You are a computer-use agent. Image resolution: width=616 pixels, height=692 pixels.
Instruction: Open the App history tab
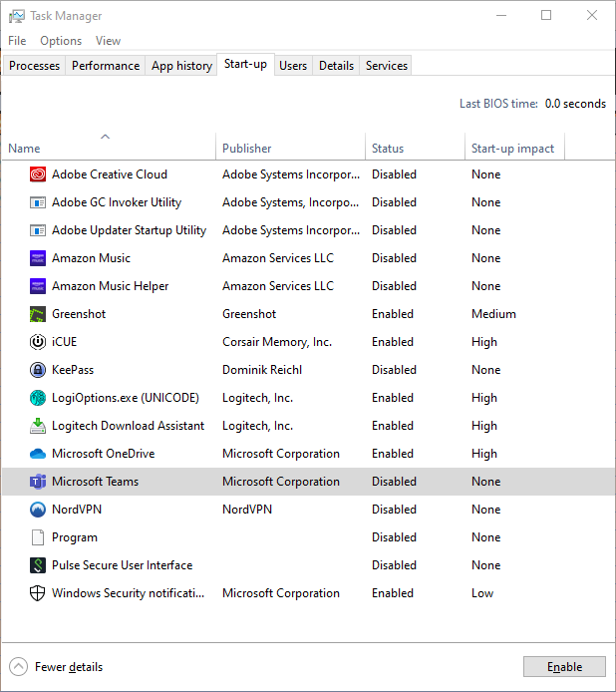[x=181, y=66]
